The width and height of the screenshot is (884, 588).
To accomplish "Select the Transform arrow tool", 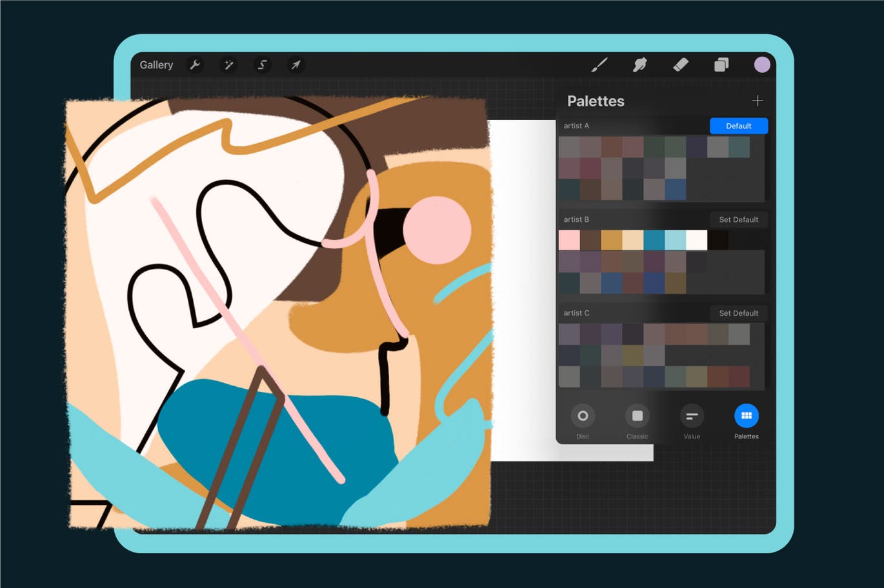I will [x=296, y=64].
